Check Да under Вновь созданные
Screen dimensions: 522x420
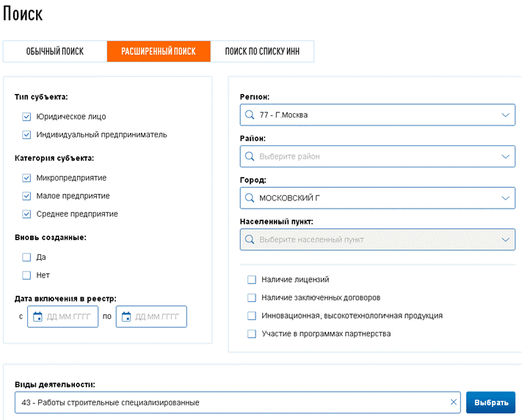click(26, 258)
